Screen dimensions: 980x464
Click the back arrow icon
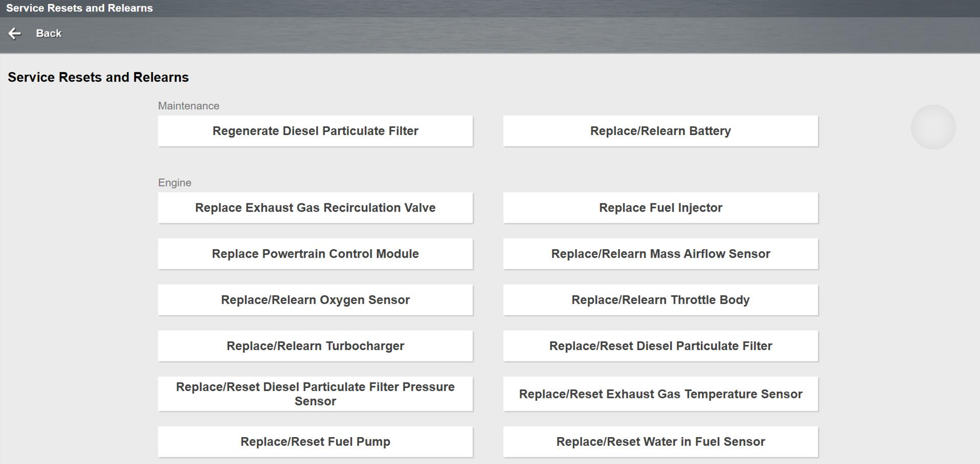(x=15, y=34)
